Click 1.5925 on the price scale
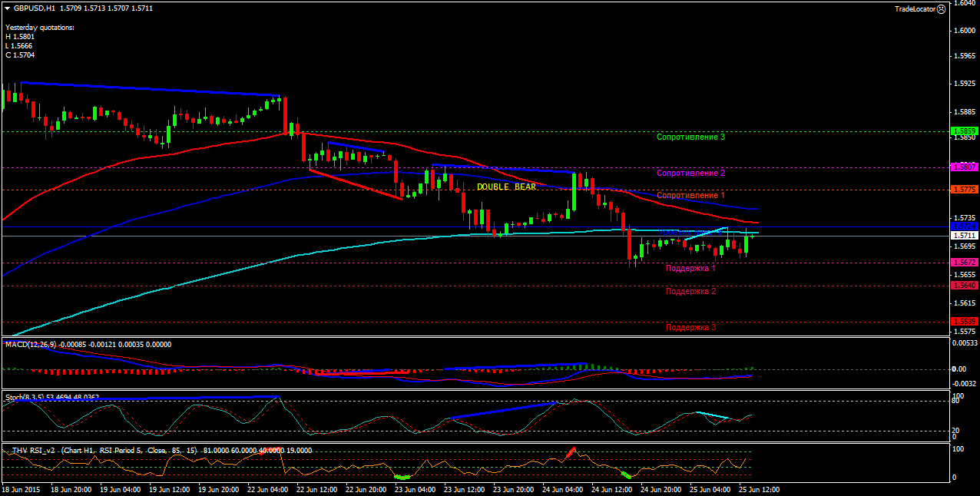The height and width of the screenshot is (496, 980). (x=965, y=84)
